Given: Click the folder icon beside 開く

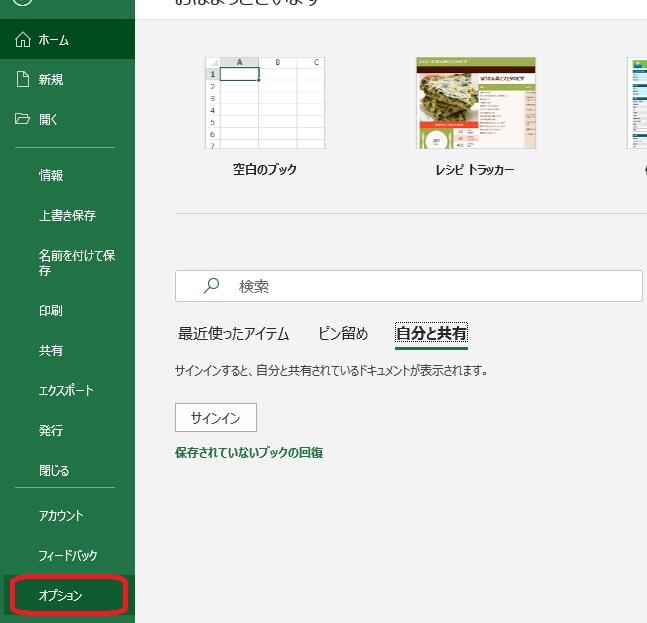Looking at the screenshot, I should click(x=23, y=120).
